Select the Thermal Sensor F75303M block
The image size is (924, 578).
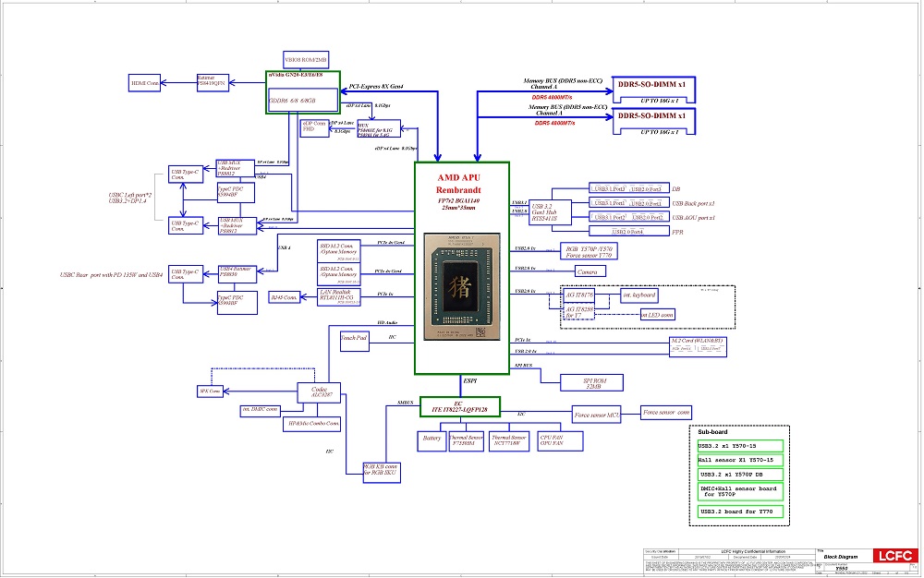pyautogui.click(x=466, y=441)
